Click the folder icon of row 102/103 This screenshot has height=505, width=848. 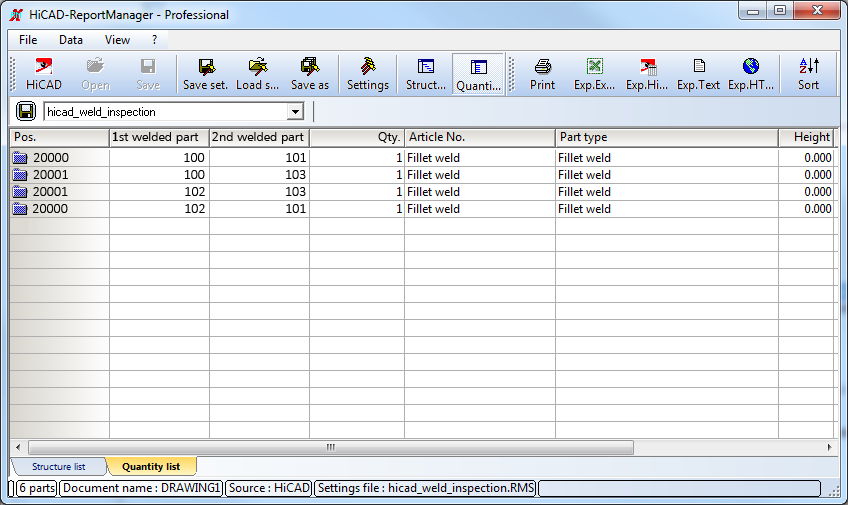[20, 191]
